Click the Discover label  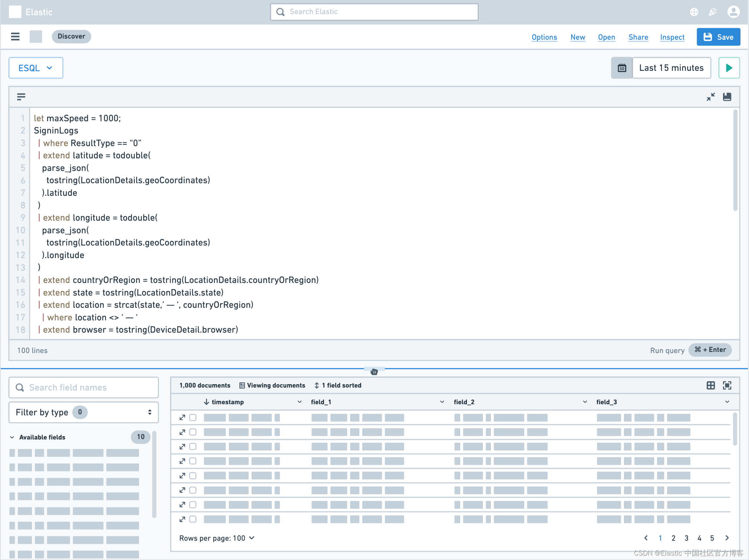pos(71,36)
